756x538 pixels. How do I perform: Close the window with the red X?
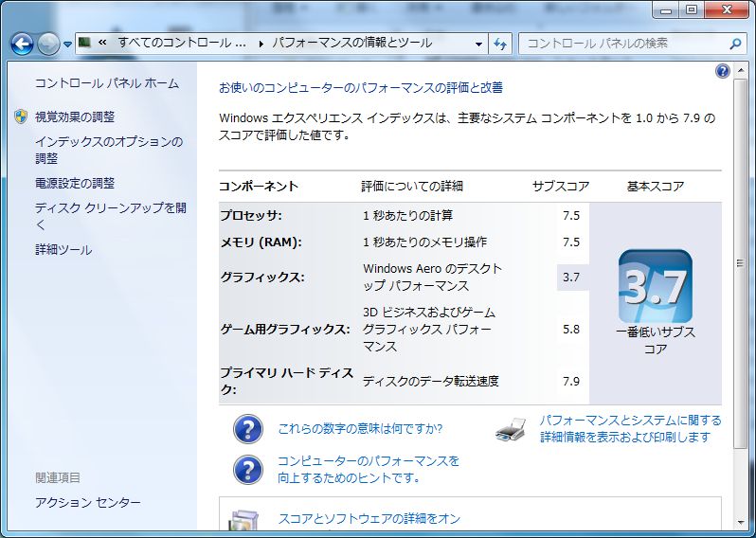(727, 9)
